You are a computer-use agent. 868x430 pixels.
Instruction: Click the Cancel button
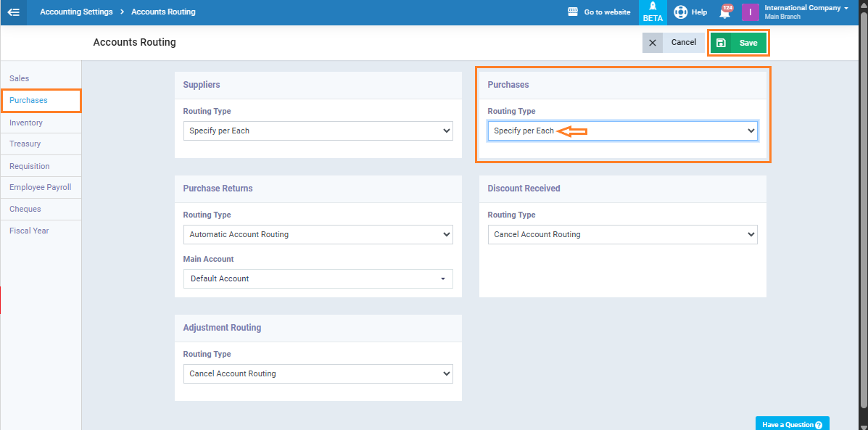click(683, 43)
